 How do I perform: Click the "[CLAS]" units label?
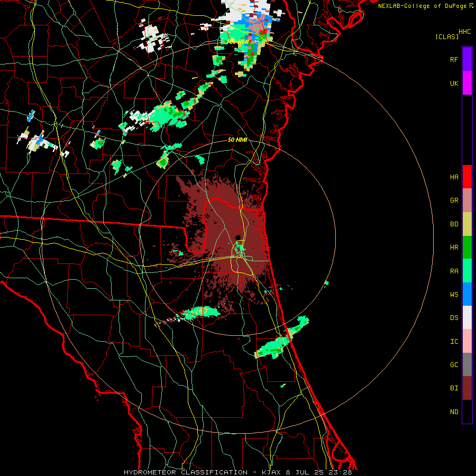point(447,37)
